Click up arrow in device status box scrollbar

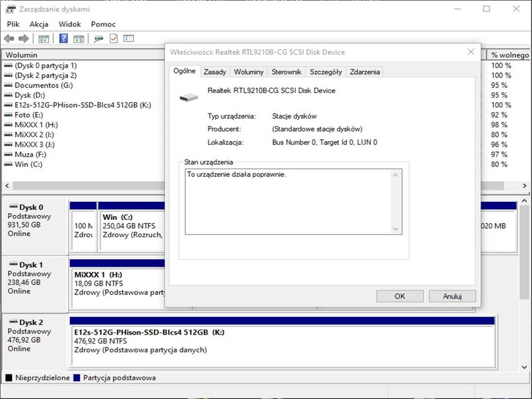point(395,175)
